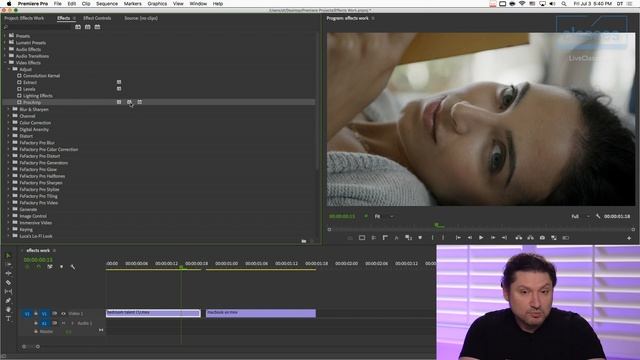Open timeline display settings wrench
Screen dimensions: 640x360
[x=73, y=267]
